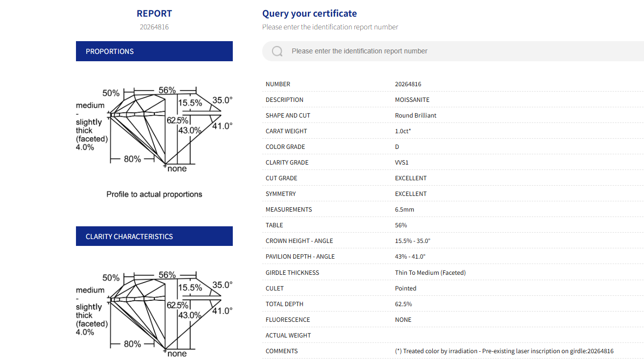Click the Thin To Medium (Faceted) girdle value
Image resolution: width=644 pixels, height=362 pixels.
pyautogui.click(x=430, y=273)
